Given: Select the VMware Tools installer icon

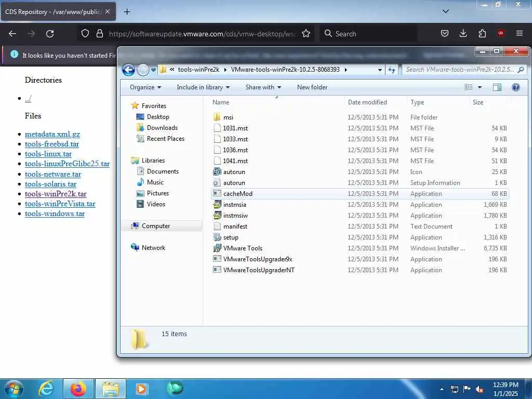Looking at the screenshot, I should tap(217, 248).
